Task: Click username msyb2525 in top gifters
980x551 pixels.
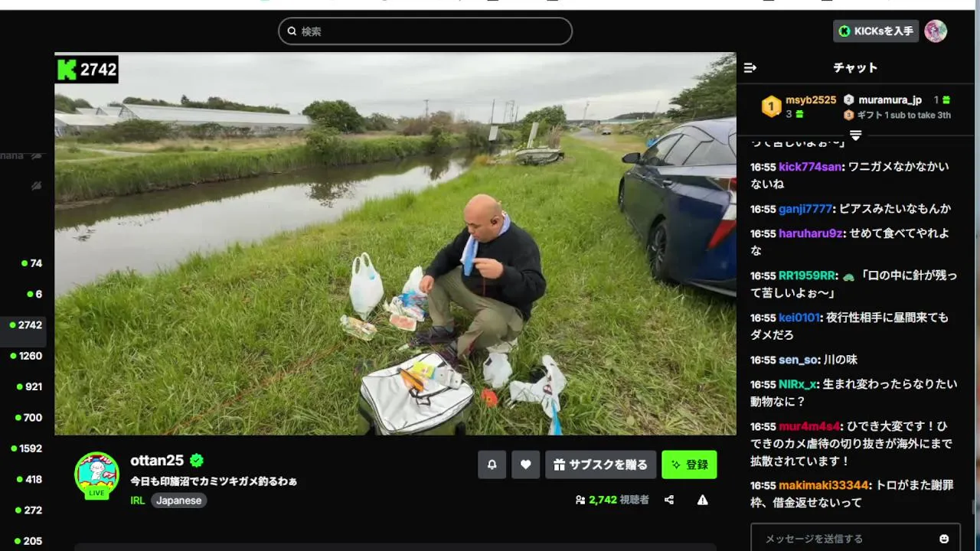Action: pyautogui.click(x=811, y=100)
